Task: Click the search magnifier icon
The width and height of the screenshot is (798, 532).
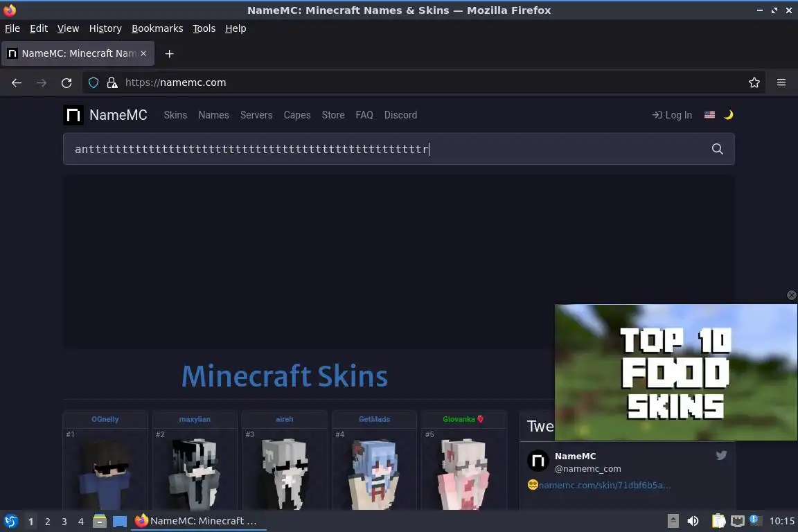Action: pyautogui.click(x=717, y=149)
